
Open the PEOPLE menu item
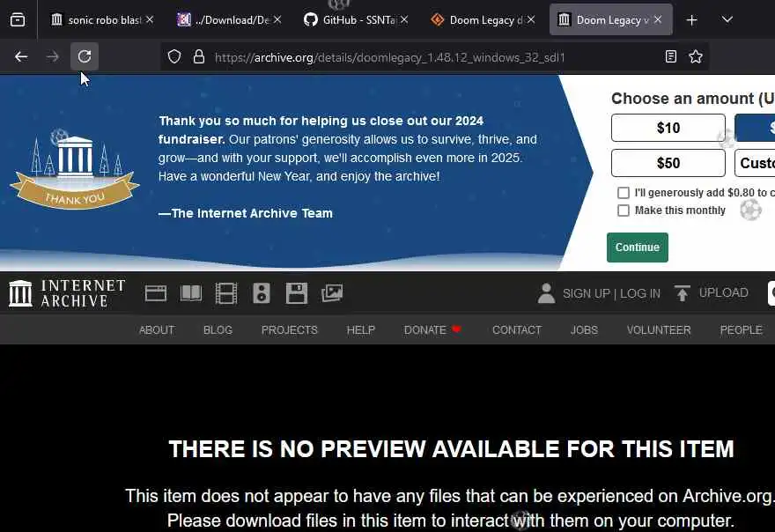point(741,329)
